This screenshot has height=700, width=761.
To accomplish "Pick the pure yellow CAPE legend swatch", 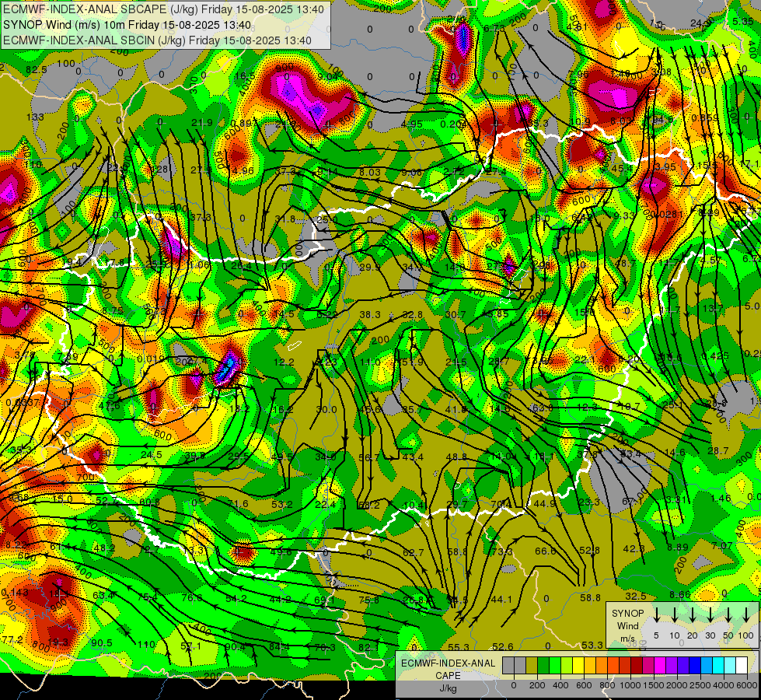I will click(x=578, y=666).
